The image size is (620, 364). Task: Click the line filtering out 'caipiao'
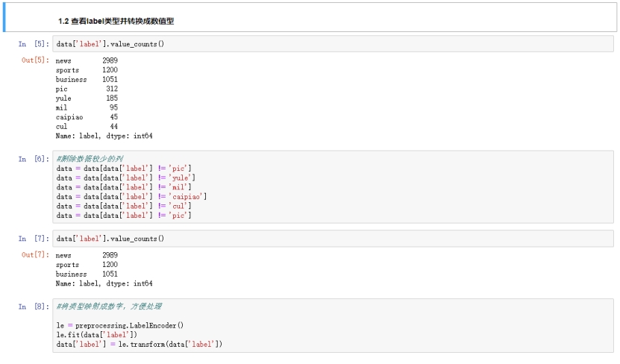point(131,197)
